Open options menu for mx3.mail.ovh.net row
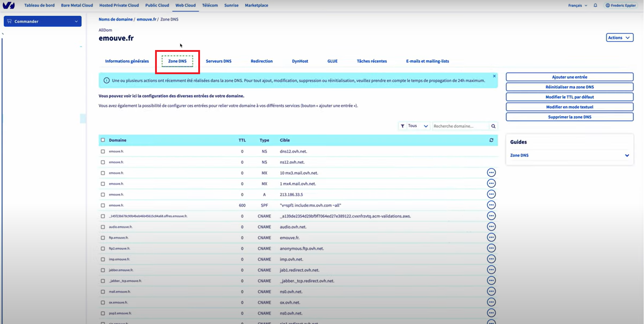Viewport: 644px width, 324px height. (491, 173)
